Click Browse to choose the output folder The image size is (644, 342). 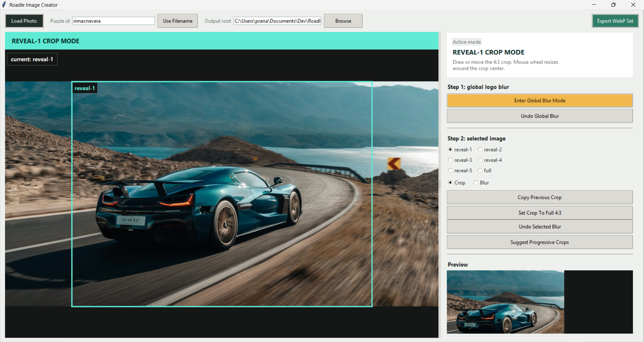tap(343, 21)
